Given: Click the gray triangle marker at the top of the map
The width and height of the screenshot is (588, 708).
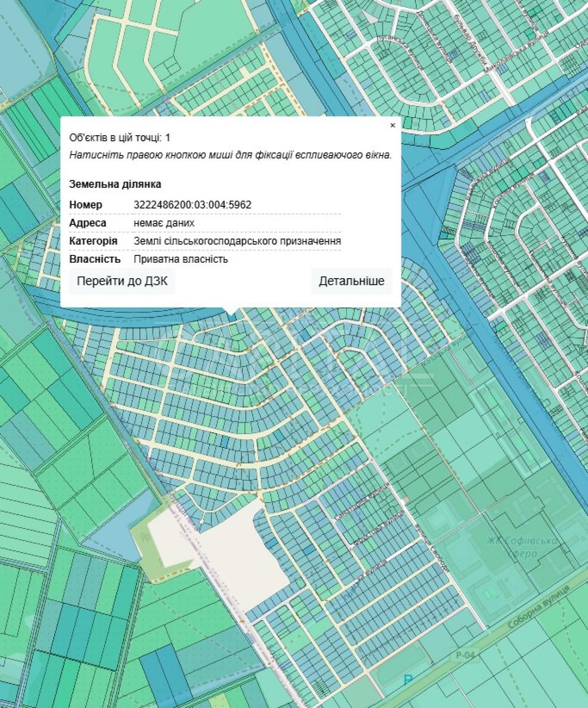Looking at the screenshot, I should pos(370,17).
